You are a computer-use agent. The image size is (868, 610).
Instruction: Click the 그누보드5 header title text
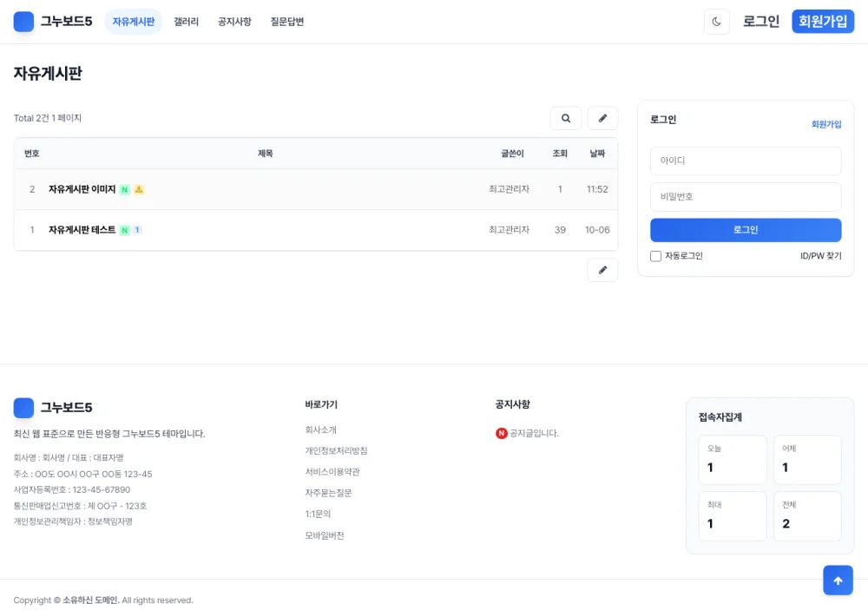(x=67, y=22)
